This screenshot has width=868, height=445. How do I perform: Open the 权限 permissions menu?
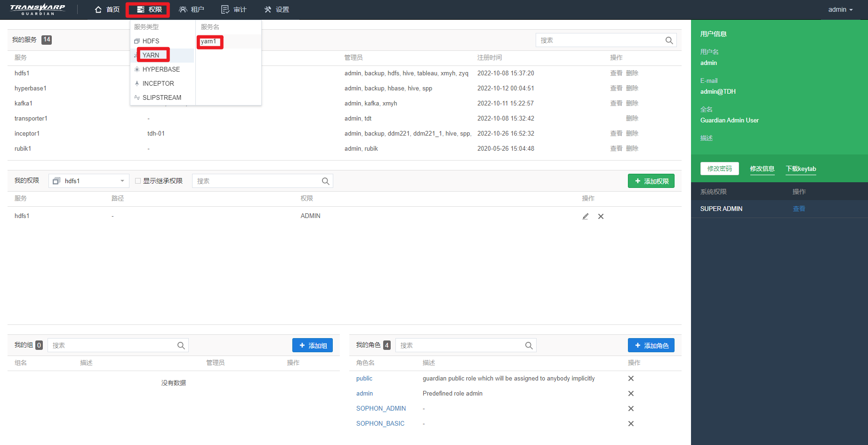pyautogui.click(x=149, y=9)
